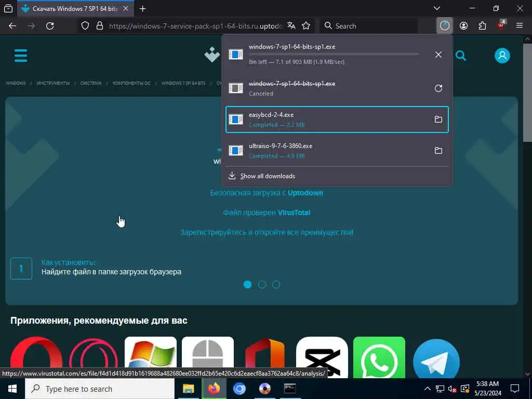Open Firefox account icon

(463, 26)
